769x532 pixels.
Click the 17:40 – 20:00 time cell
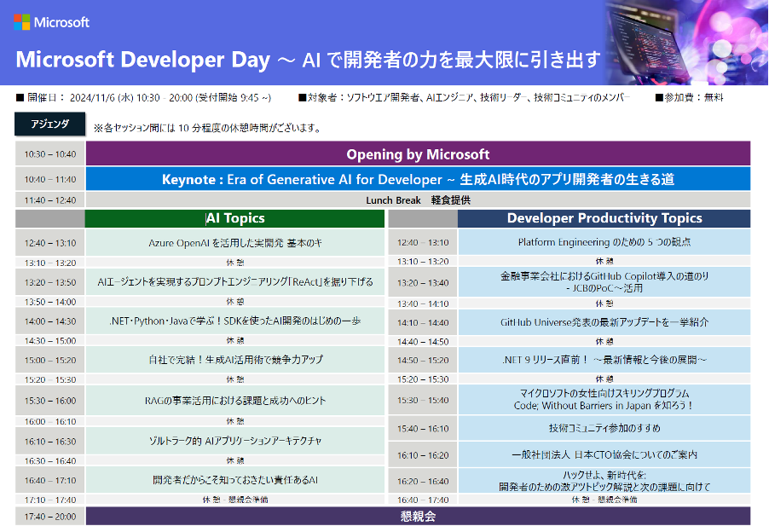pyautogui.click(x=50, y=517)
